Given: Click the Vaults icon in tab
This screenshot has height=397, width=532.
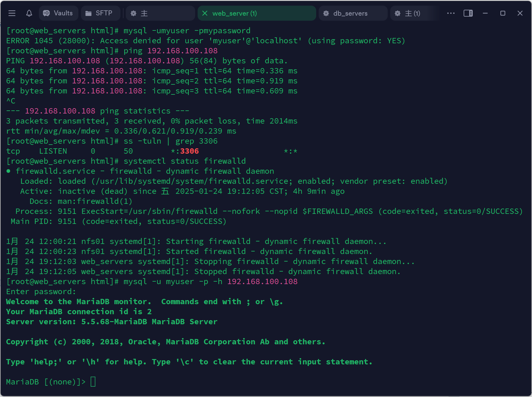Looking at the screenshot, I should [x=46, y=13].
